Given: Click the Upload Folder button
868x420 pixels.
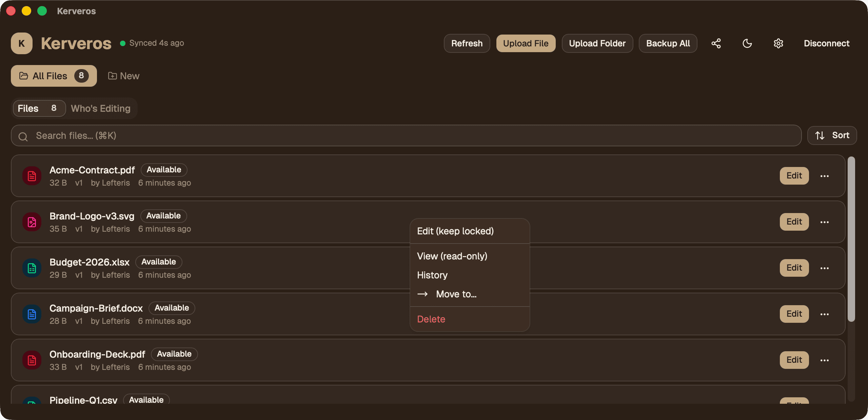Looking at the screenshot, I should [x=597, y=43].
